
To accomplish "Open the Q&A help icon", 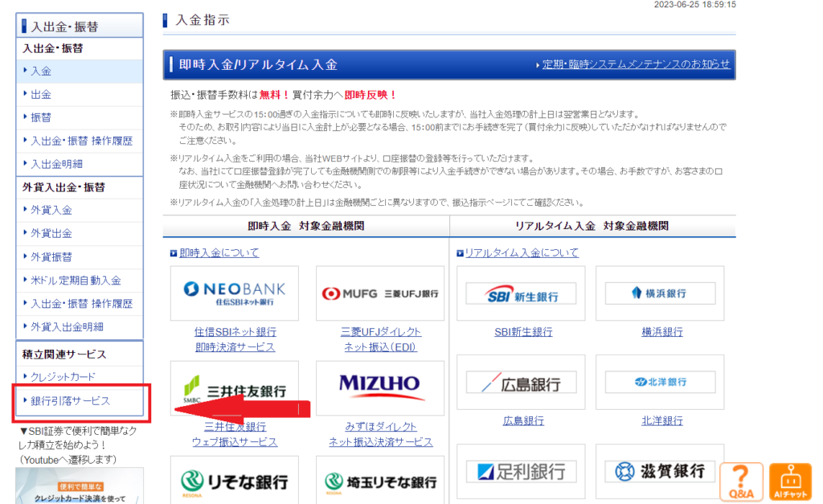I will [x=740, y=481].
